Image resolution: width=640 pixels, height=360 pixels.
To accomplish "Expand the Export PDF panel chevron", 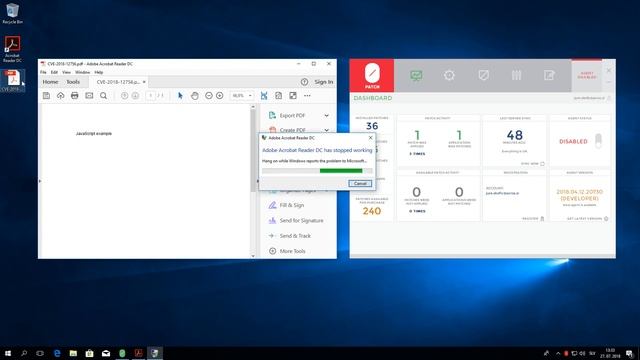I will (327, 116).
